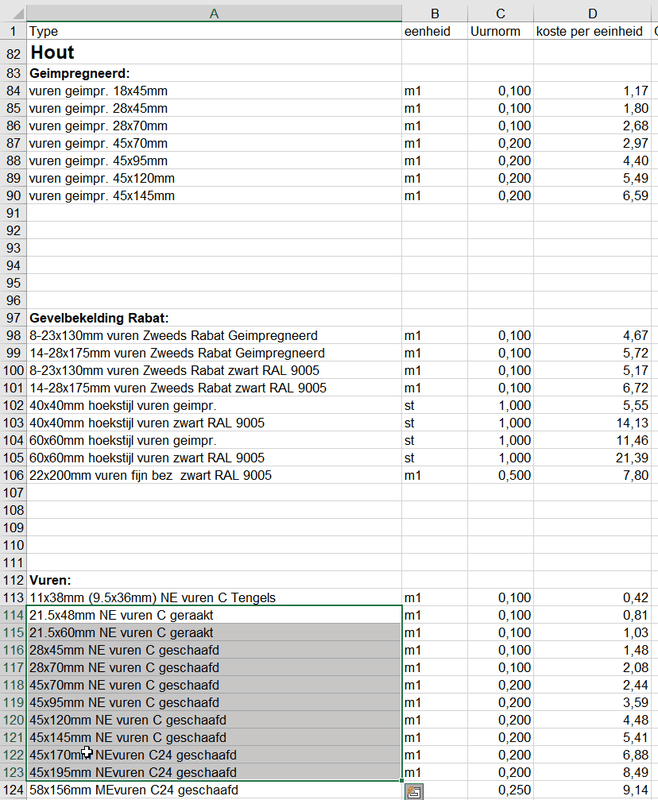Click cost value 4,67
The height and width of the screenshot is (800, 658).
point(592,335)
